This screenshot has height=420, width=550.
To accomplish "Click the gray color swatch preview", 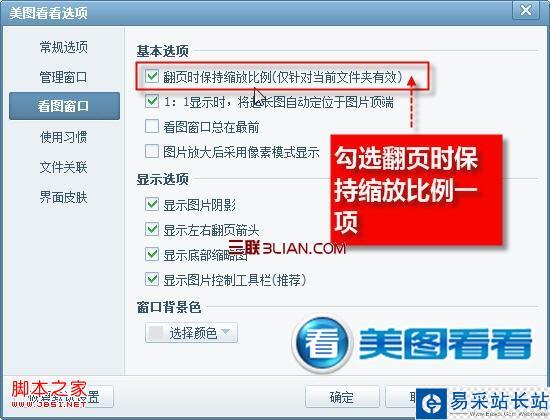I will tap(156, 333).
